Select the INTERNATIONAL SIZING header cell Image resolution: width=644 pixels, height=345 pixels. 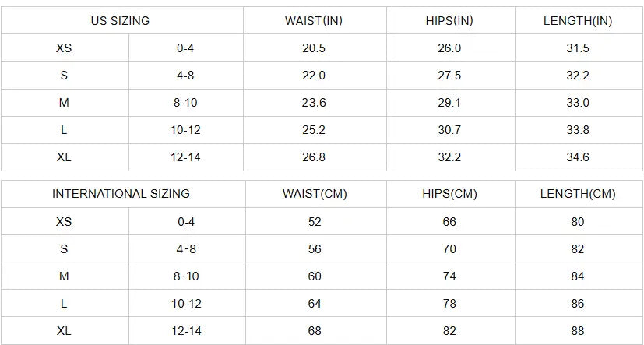[121, 194]
